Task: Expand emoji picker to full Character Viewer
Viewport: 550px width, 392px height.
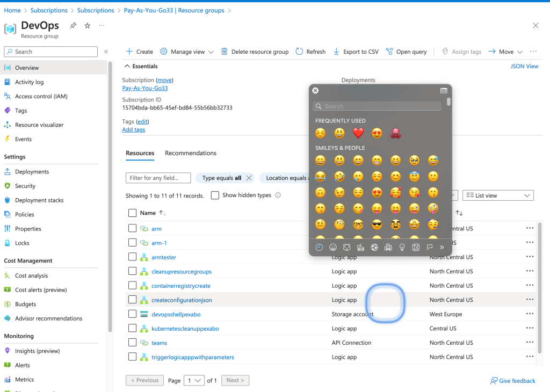Action: 444,90
